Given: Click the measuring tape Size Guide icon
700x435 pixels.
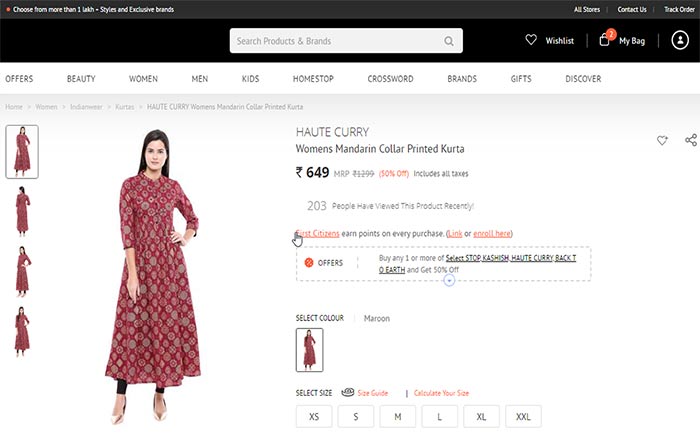Looking at the screenshot, I should 348,392.
